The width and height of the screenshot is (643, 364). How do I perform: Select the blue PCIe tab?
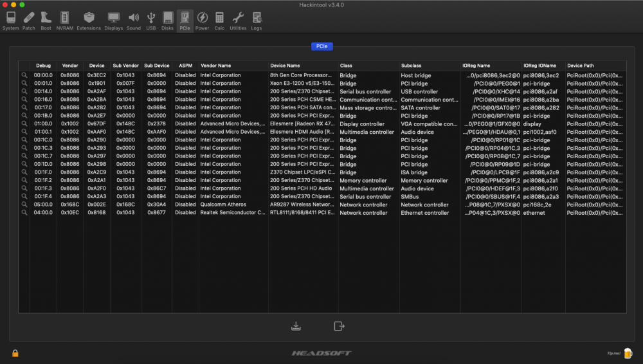pyautogui.click(x=322, y=46)
